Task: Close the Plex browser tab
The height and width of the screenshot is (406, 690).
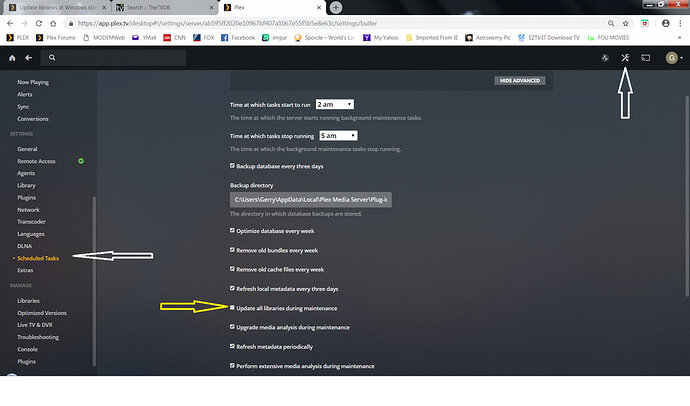Action: coord(319,7)
